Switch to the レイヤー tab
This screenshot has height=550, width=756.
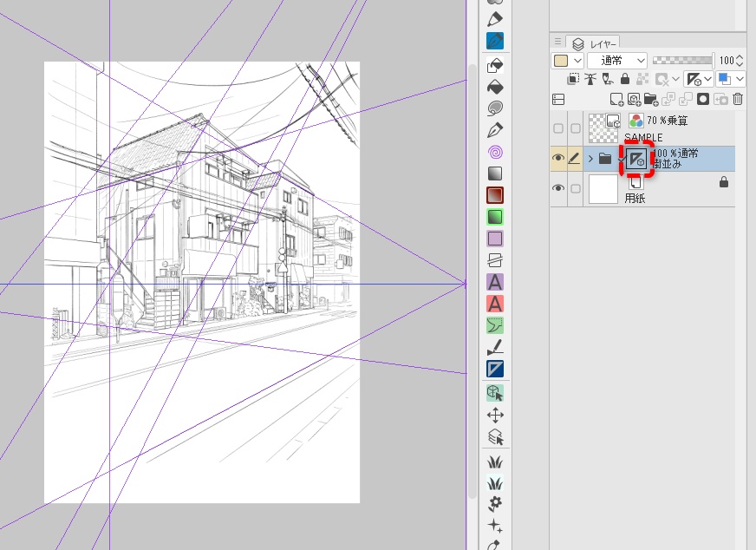pyautogui.click(x=594, y=44)
